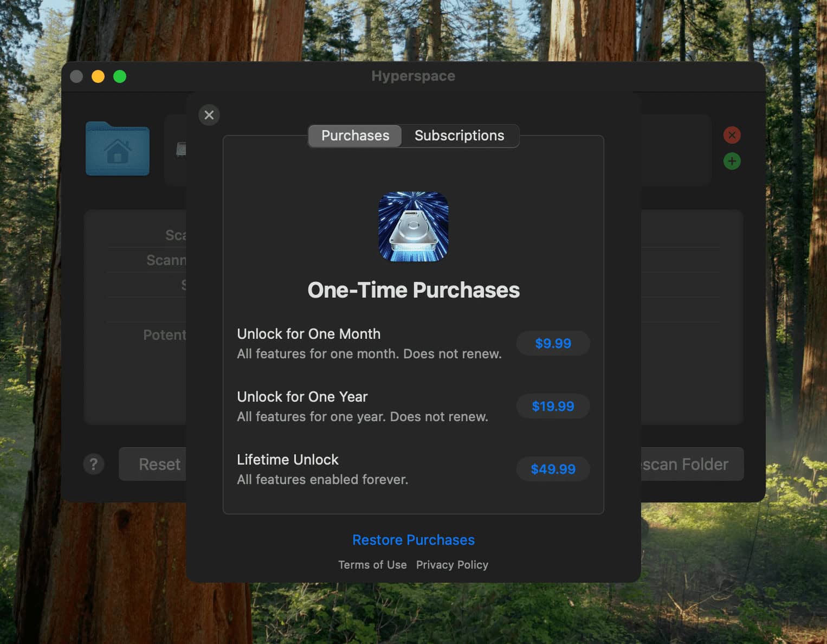Click 'Unlock for One Year' title
The height and width of the screenshot is (644, 827).
point(302,397)
